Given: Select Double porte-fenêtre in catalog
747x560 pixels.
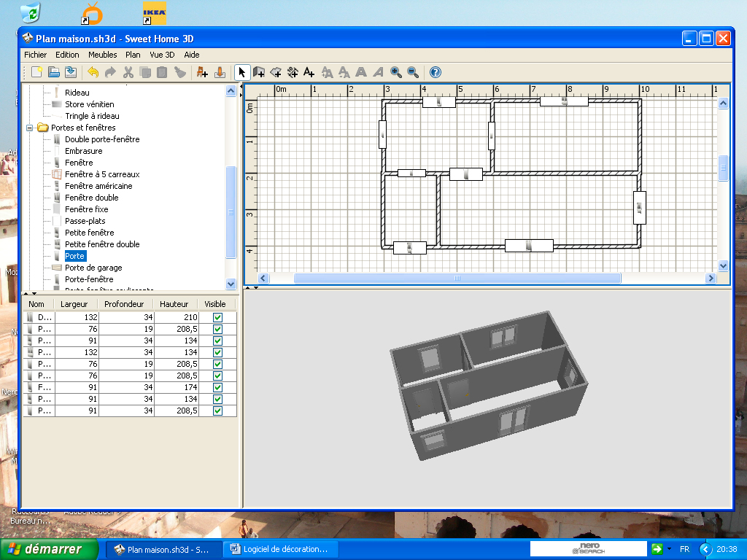Looking at the screenshot, I should coord(102,139).
